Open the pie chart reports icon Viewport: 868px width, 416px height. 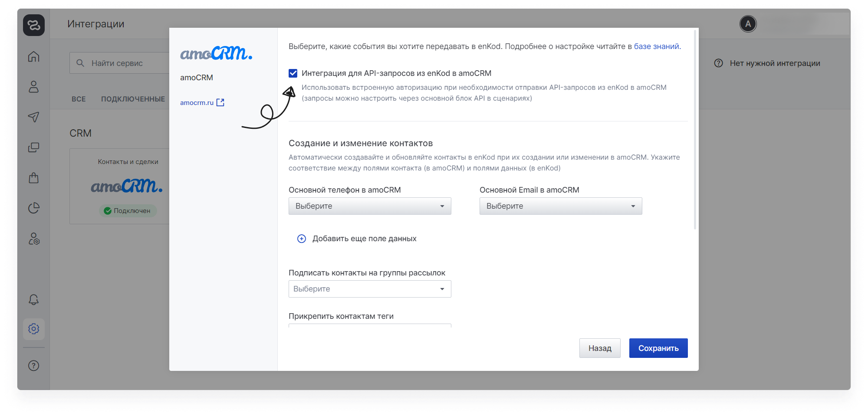click(34, 208)
